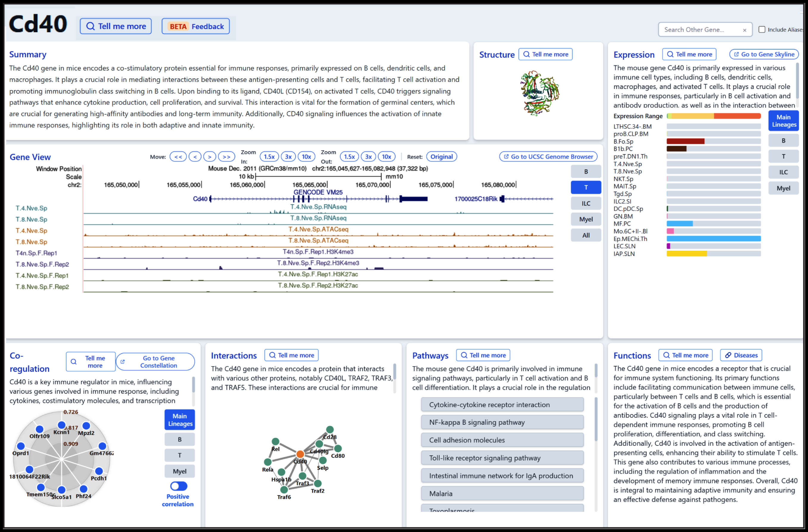
Task: Reset gene view to Original
Action: pos(441,156)
